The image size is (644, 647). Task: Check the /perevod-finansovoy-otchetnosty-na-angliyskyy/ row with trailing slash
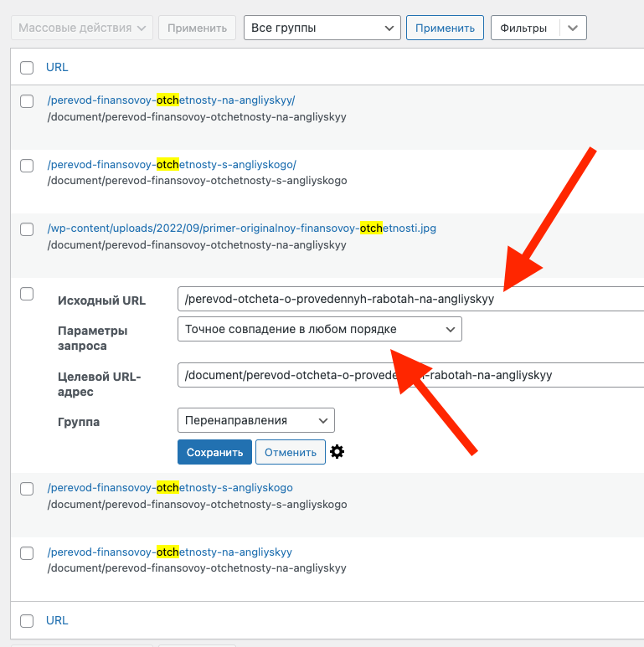point(27,101)
